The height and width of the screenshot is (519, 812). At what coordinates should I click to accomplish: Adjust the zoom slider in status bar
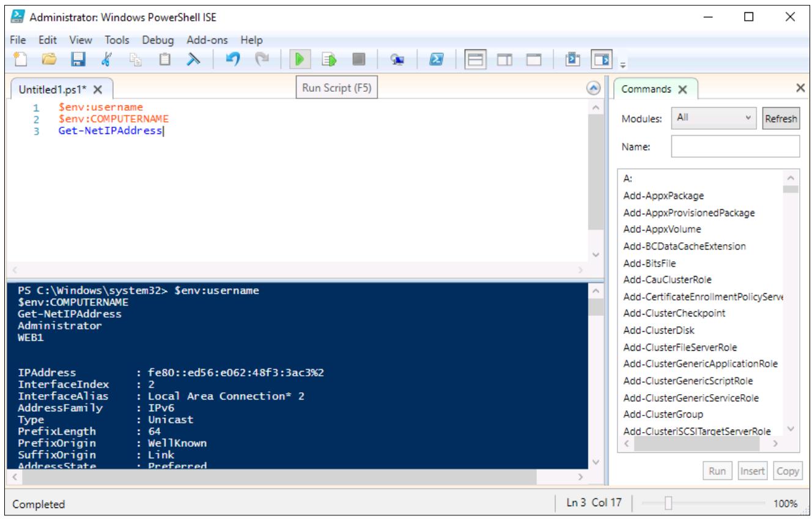[668, 504]
